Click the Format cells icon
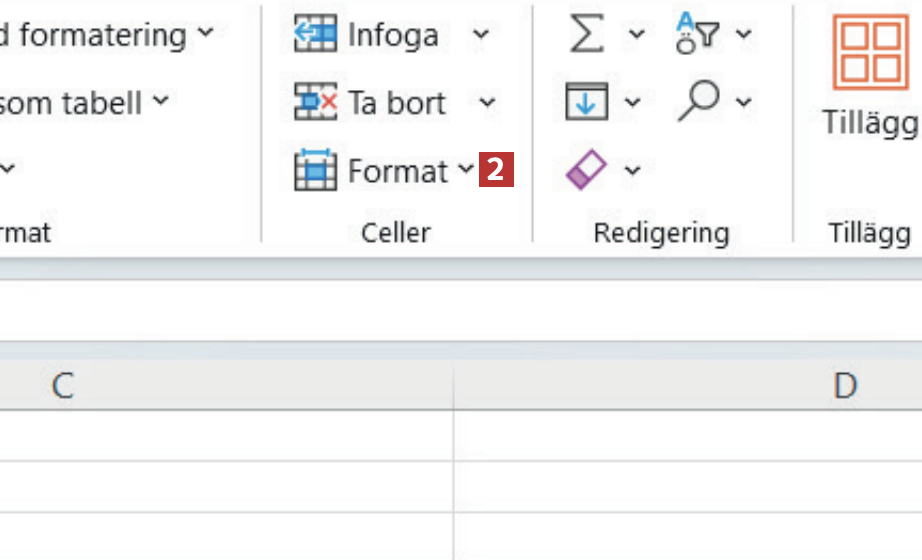 click(315, 171)
